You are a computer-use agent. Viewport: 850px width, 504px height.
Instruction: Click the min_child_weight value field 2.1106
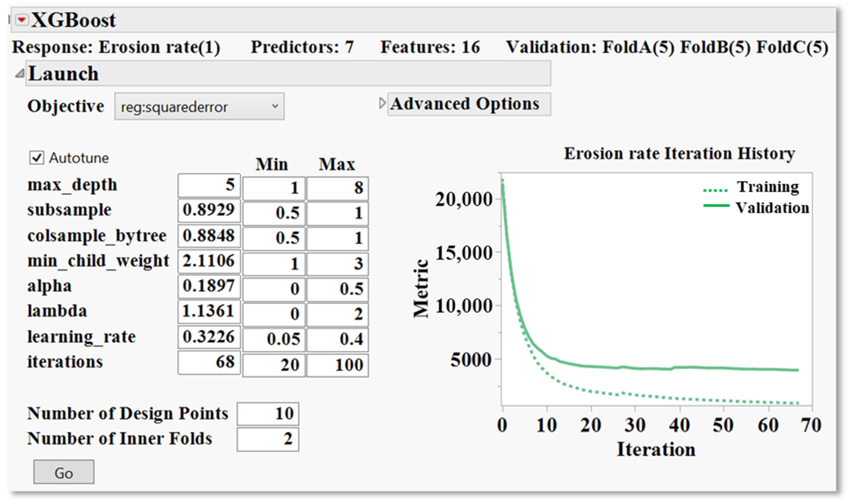tap(209, 261)
